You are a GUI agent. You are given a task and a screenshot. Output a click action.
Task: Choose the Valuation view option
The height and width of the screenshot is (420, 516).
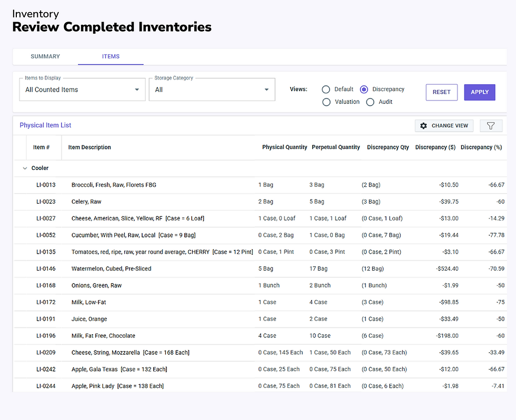click(326, 102)
